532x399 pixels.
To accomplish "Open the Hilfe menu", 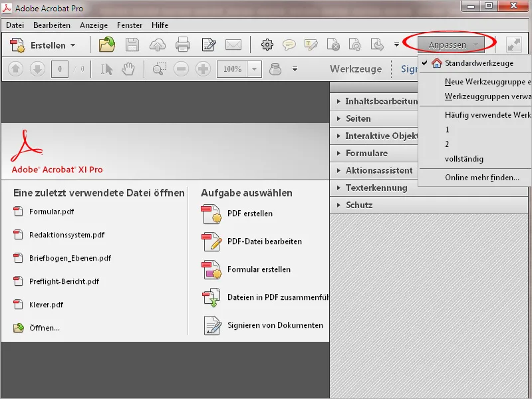I will 160,25.
